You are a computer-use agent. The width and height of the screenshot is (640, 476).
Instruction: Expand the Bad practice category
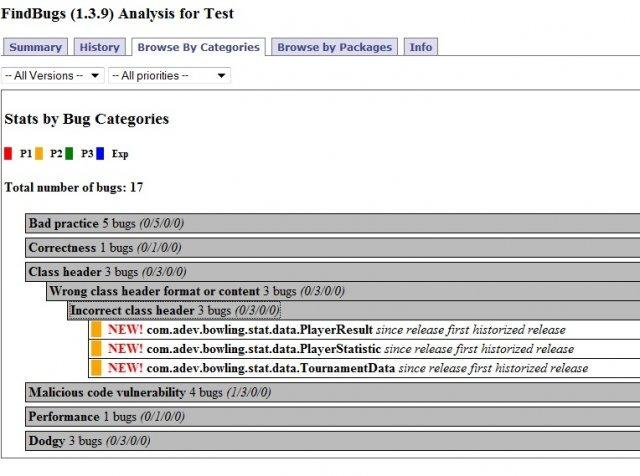coord(332,223)
